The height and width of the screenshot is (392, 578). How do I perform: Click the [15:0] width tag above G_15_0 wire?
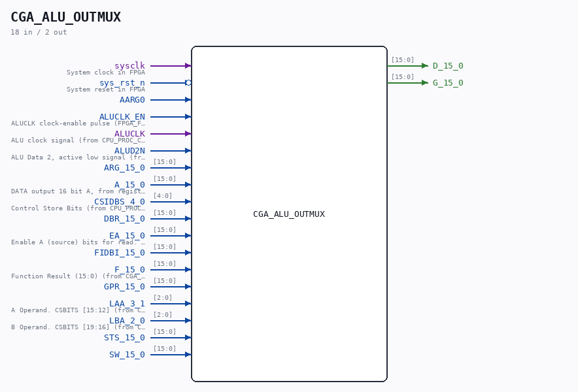pyautogui.click(x=403, y=76)
